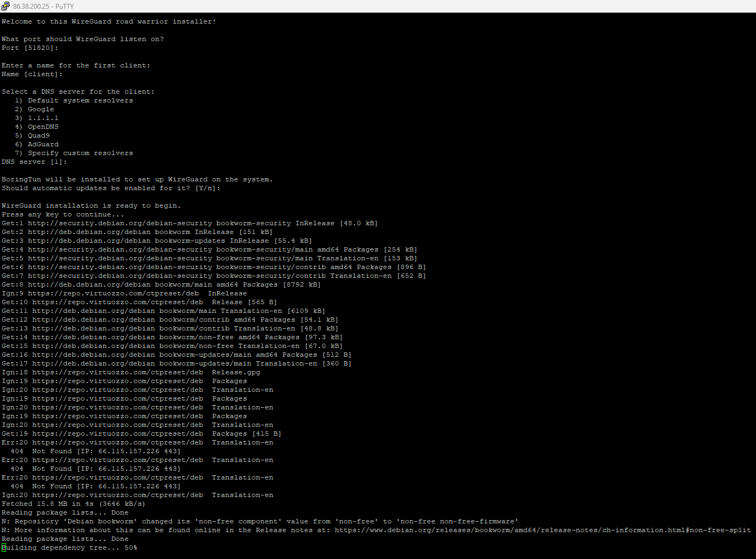Click the 'BoringTun will be installed' line
The image size is (756, 559).
[x=137, y=179]
